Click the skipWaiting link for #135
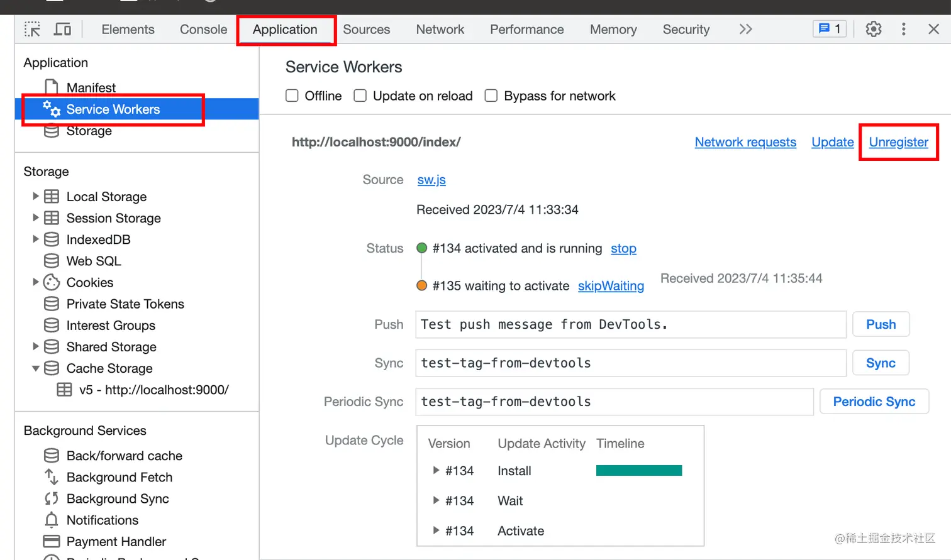 coord(611,286)
